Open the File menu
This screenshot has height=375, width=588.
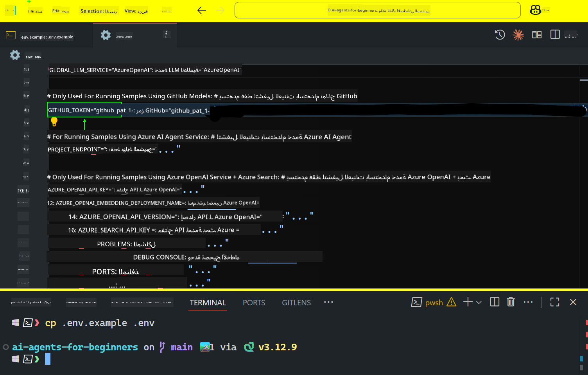click(35, 11)
